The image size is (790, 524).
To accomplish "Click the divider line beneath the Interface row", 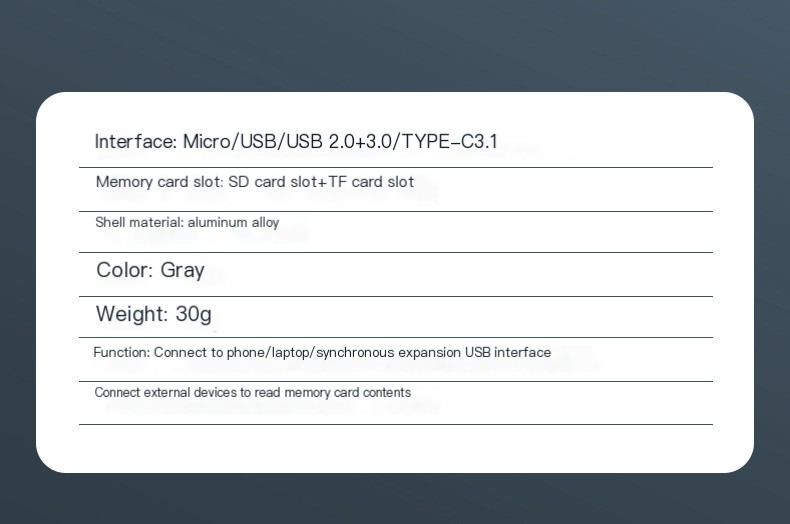I will 396,167.
